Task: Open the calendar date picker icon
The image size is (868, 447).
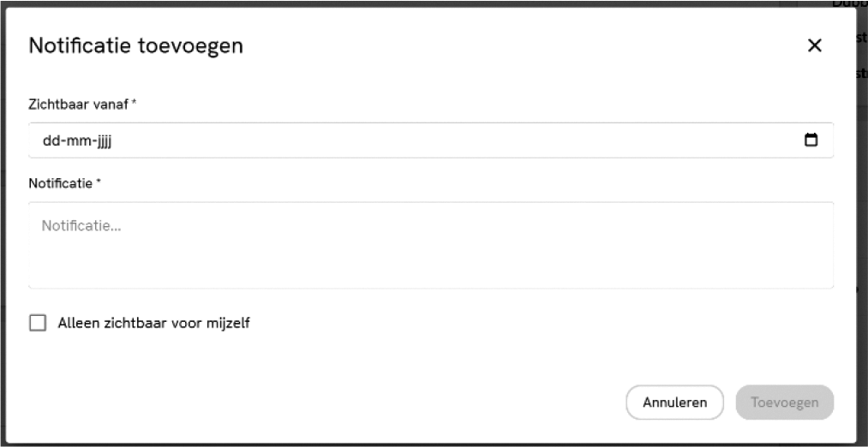Action: pos(811,140)
